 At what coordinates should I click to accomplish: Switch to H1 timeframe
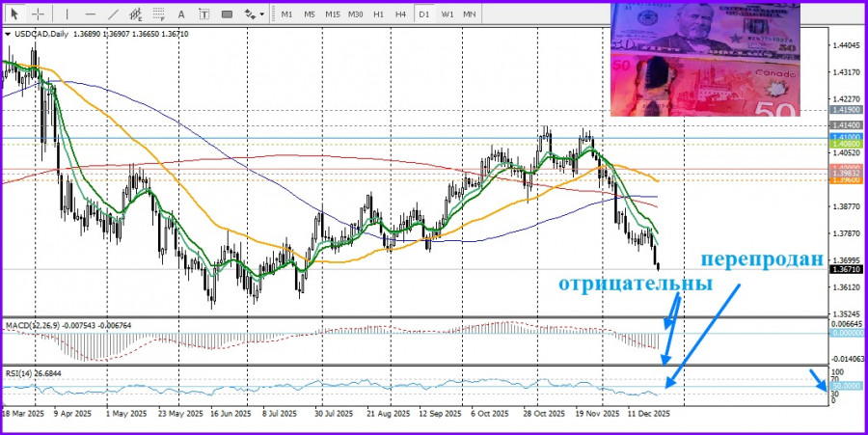tap(378, 14)
